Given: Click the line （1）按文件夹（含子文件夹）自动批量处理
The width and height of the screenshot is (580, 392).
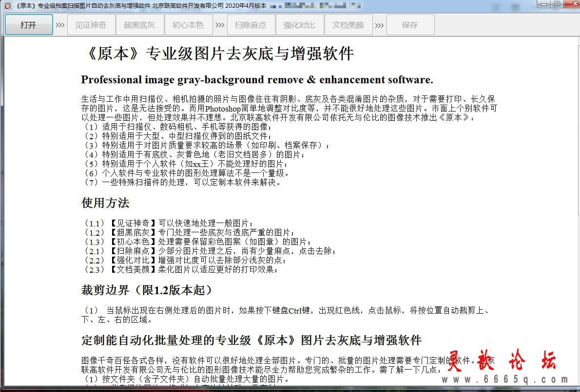Looking at the screenshot, I should coord(186,379).
